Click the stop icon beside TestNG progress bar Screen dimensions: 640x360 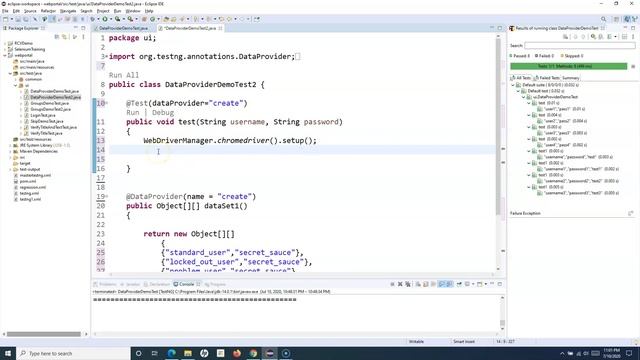pyautogui.click(x=633, y=66)
